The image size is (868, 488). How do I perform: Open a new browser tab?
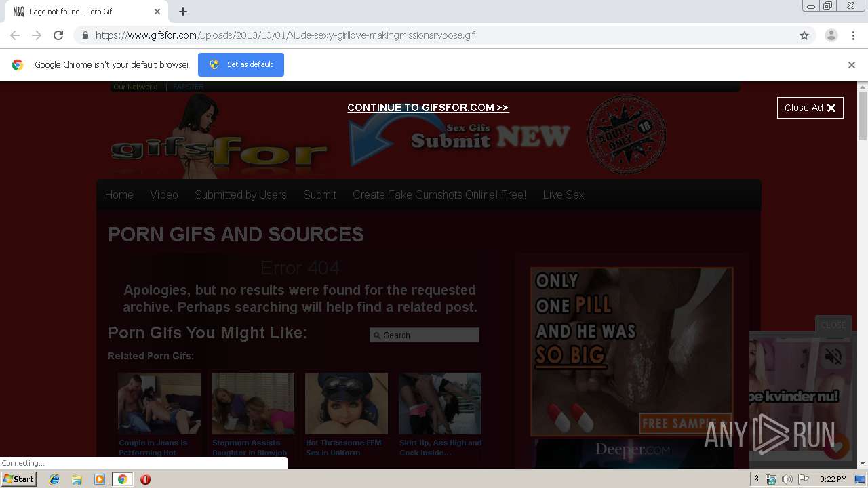183,12
